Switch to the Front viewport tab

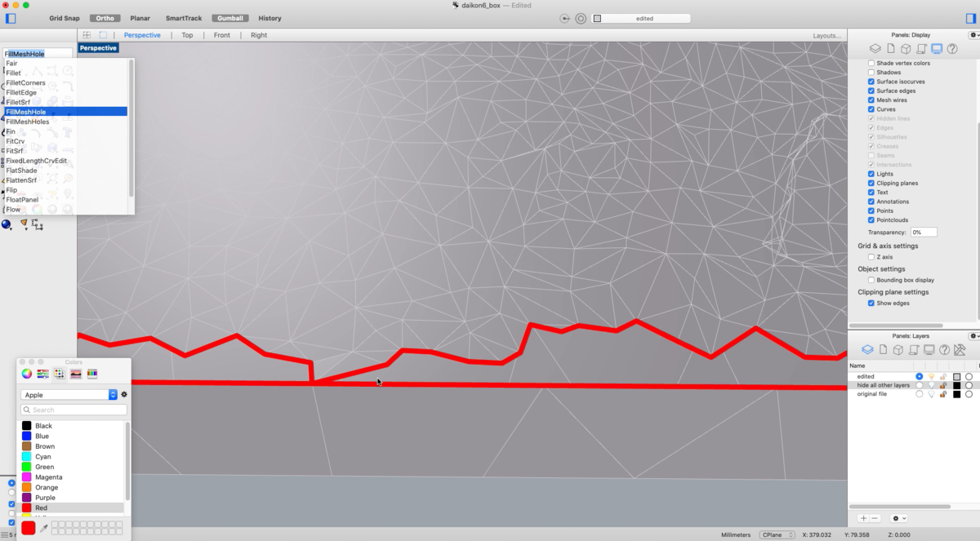click(222, 35)
